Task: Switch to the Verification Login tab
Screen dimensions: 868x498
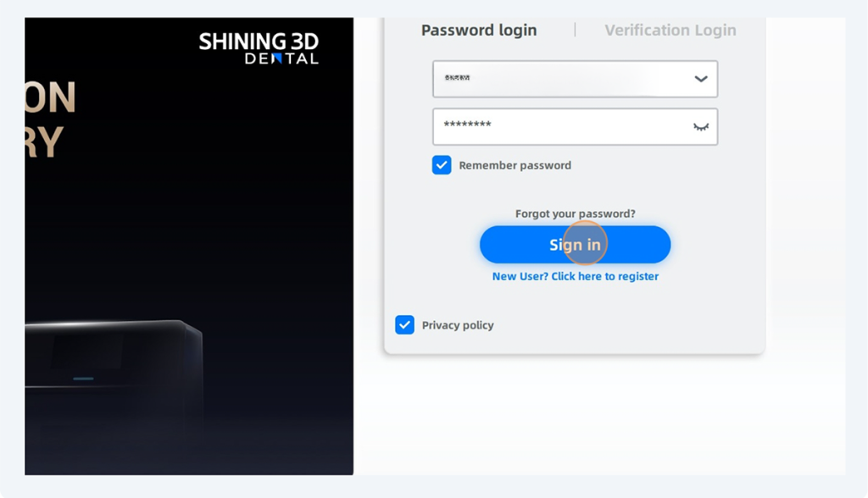Action: pos(670,30)
